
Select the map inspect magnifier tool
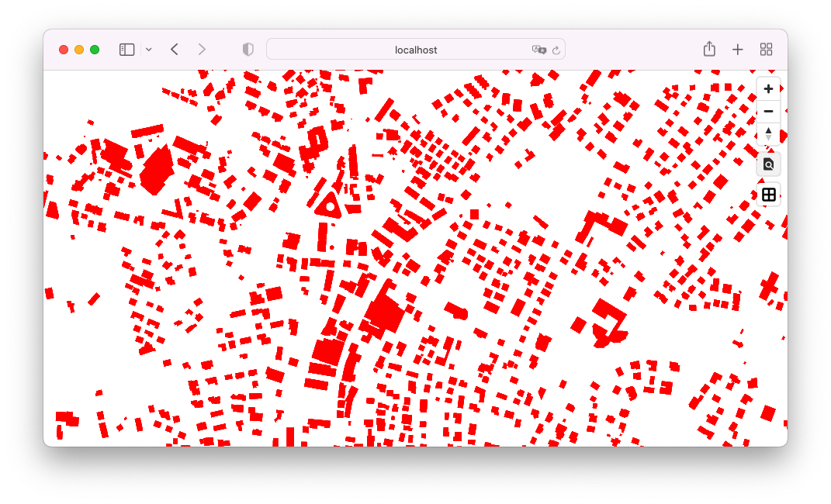pyautogui.click(x=768, y=164)
